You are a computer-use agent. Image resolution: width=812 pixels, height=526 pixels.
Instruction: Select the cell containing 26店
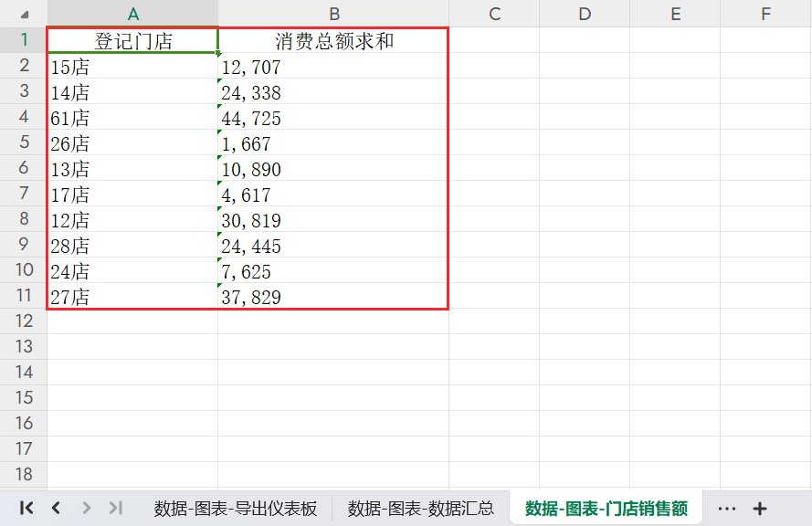[x=132, y=142]
